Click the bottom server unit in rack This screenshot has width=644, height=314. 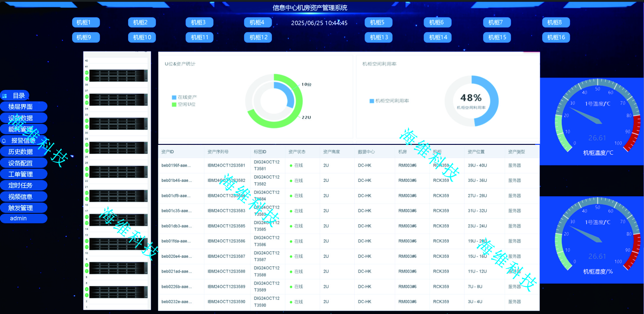coord(118,292)
